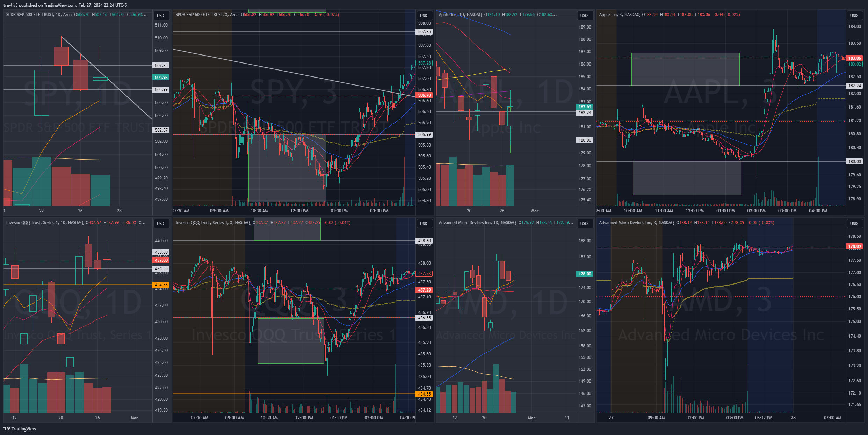The height and width of the screenshot is (435, 868).
Task: Click the Advanced Micro Devices 1D chart title
Action: coord(477,223)
